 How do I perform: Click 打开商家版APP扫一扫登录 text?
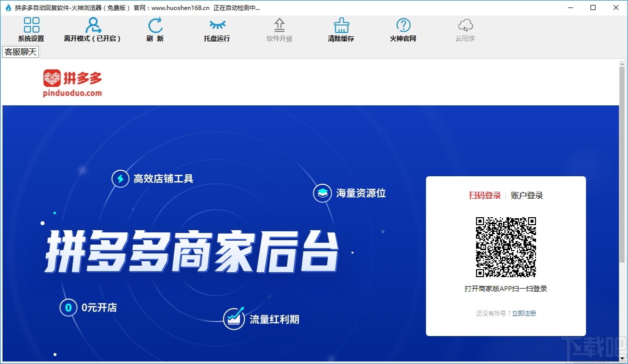505,288
